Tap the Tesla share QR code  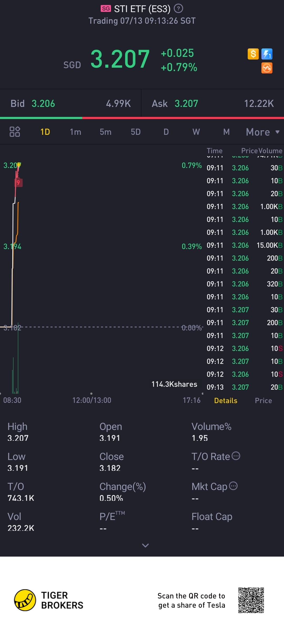(251, 600)
